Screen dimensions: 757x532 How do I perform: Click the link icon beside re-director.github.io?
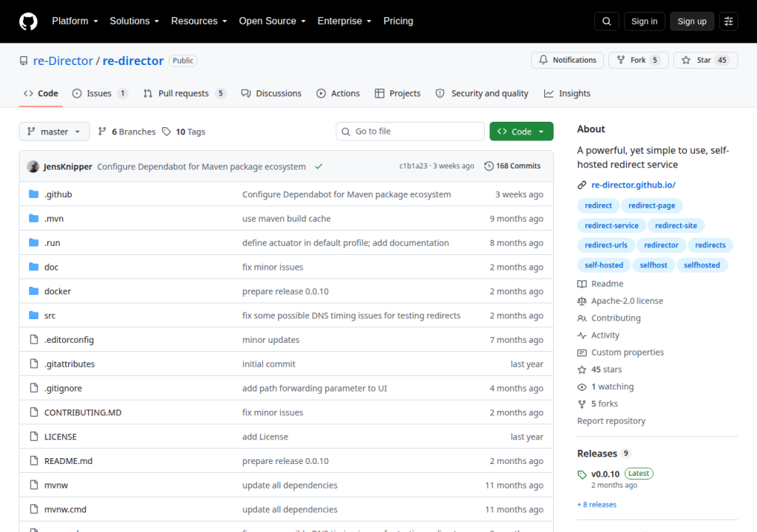click(x=582, y=185)
